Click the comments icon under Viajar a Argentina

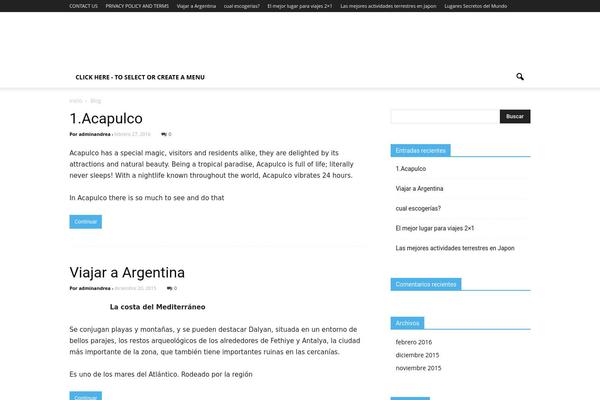point(170,288)
